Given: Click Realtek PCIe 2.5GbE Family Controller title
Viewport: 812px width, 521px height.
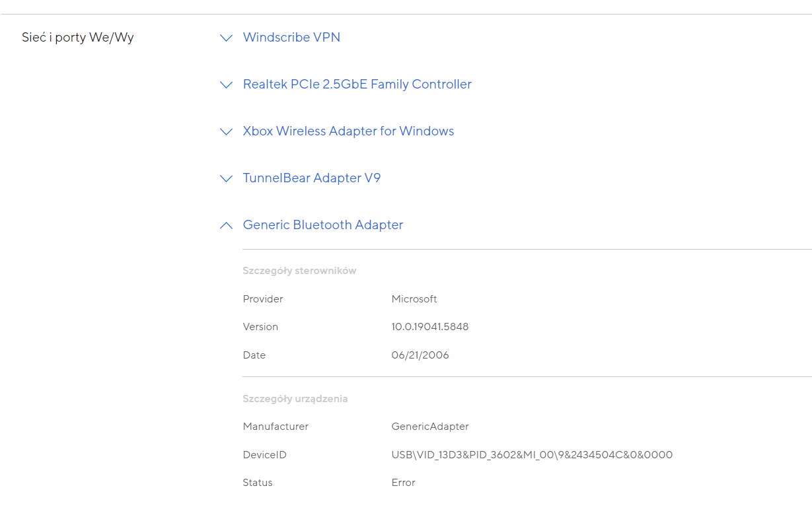Looking at the screenshot, I should 357,85.
